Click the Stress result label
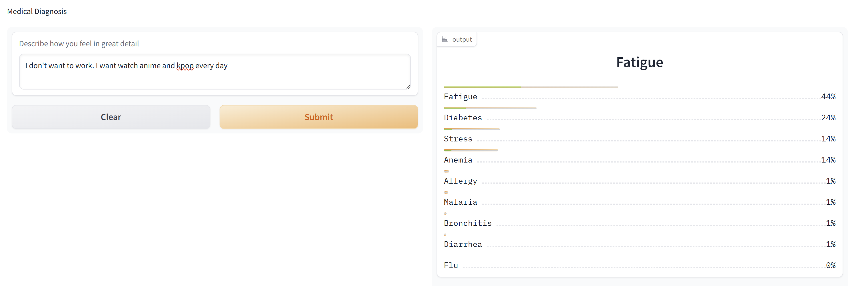The height and width of the screenshot is (286, 868). (x=458, y=139)
